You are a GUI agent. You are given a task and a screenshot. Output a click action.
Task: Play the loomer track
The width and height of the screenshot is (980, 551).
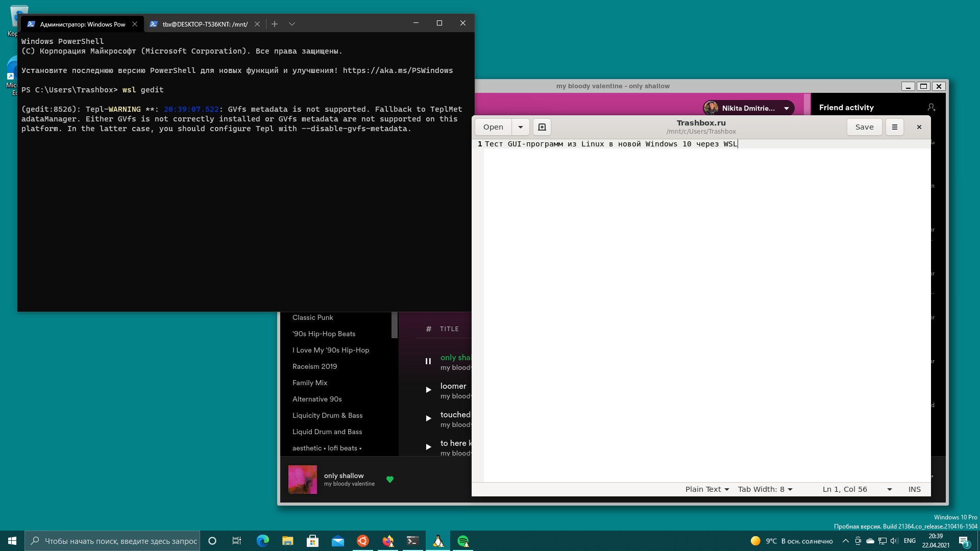point(428,390)
